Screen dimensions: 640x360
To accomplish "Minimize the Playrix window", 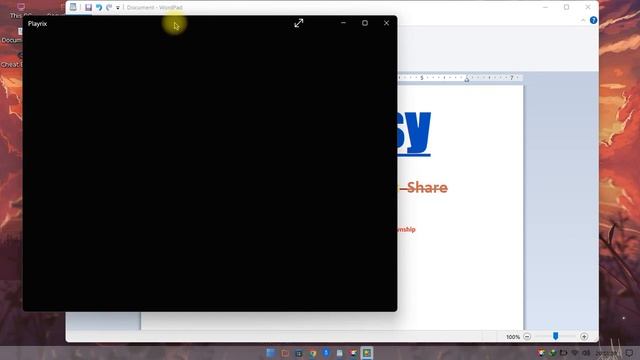I will 343,23.
